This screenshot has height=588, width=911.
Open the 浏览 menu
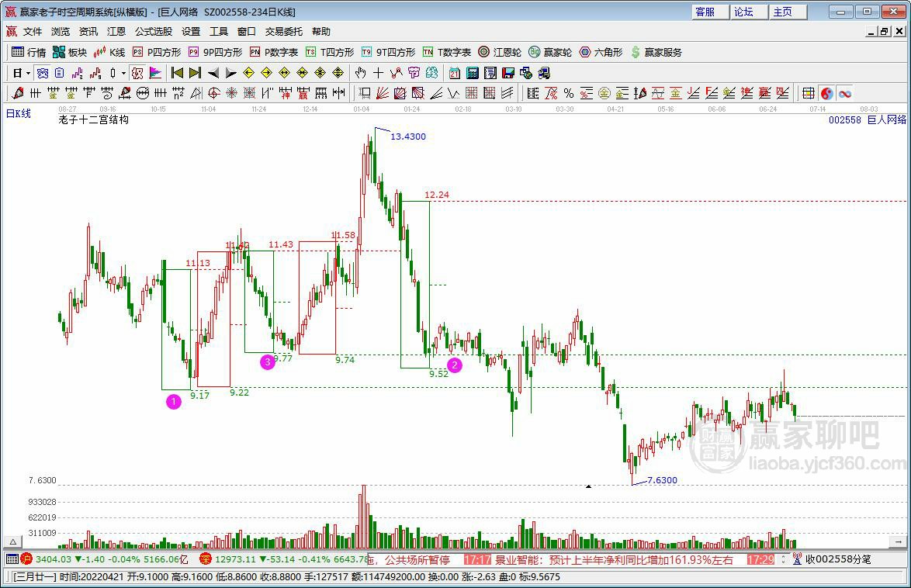coord(61,31)
